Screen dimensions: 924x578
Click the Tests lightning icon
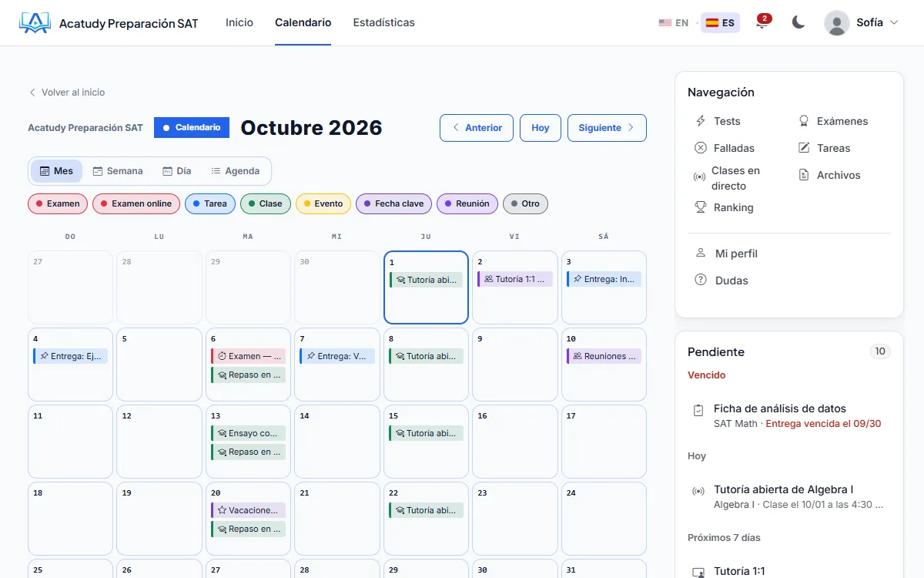point(701,121)
